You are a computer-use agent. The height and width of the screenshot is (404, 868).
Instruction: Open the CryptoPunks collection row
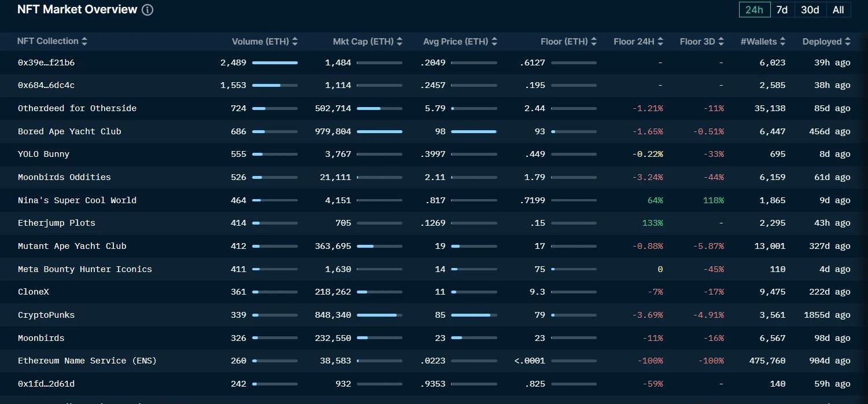46,315
